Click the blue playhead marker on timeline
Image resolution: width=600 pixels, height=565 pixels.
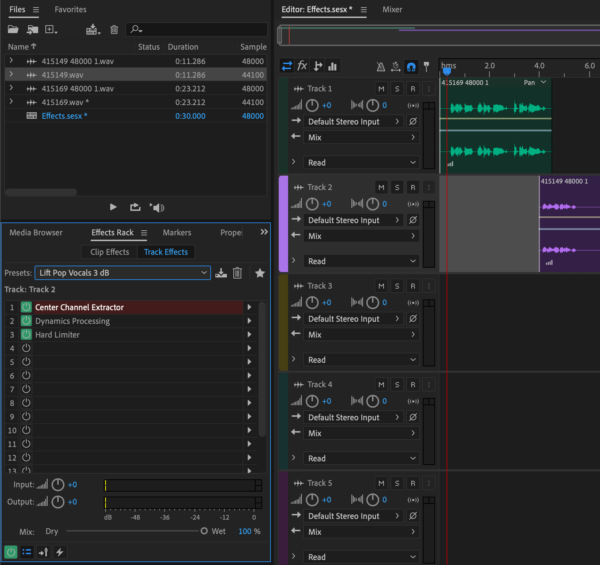447,71
